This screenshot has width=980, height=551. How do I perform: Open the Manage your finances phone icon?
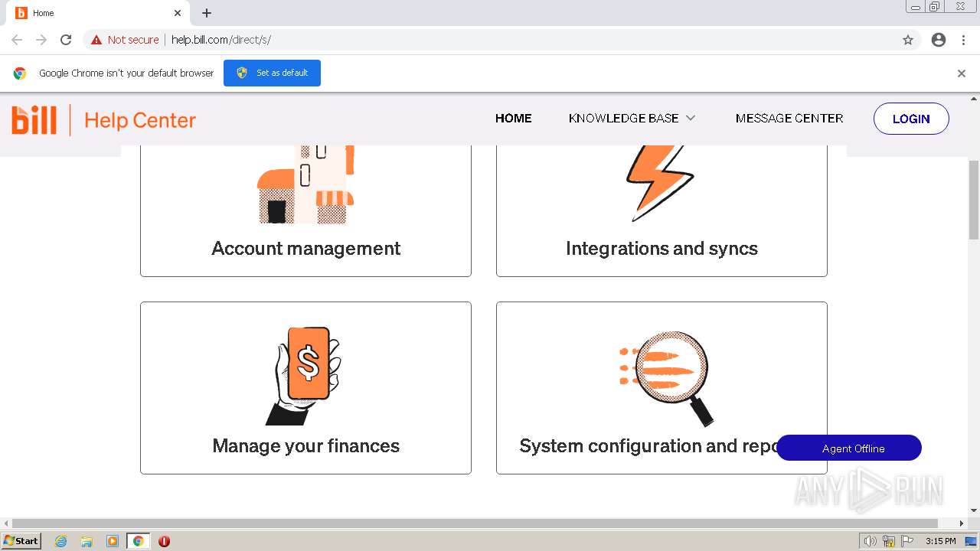[303, 375]
